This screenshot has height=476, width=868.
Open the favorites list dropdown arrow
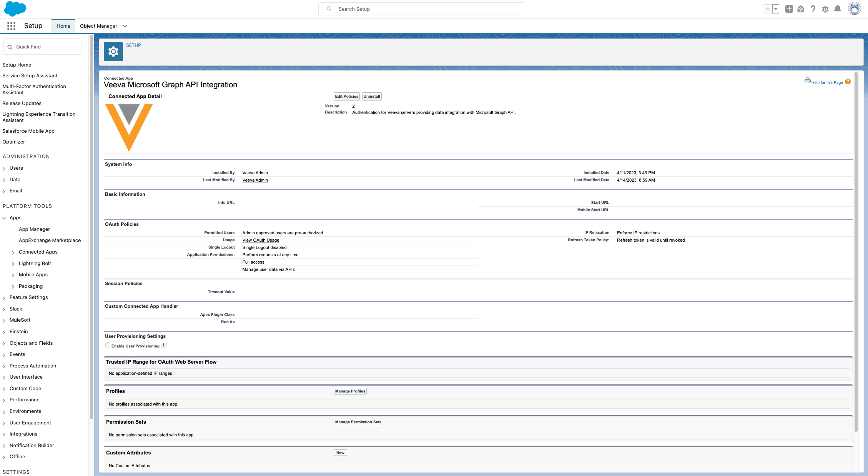click(x=776, y=9)
